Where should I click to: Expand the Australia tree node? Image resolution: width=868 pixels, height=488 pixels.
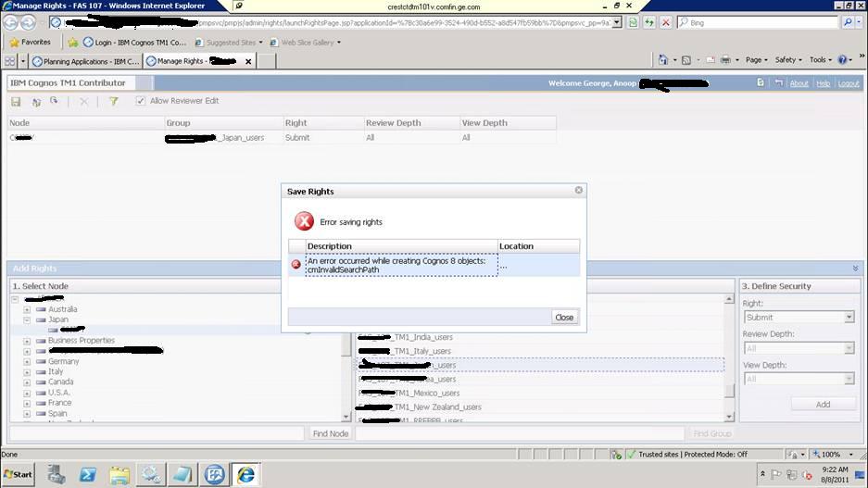27,309
